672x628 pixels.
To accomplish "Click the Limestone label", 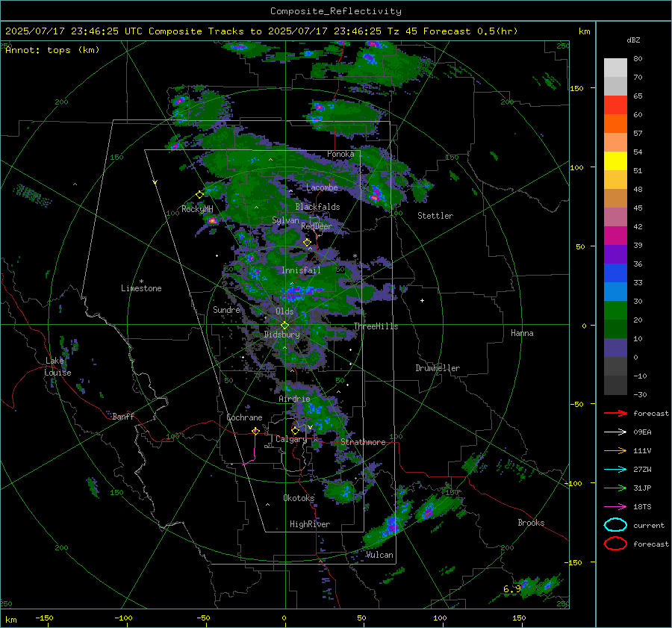I will point(141,288).
